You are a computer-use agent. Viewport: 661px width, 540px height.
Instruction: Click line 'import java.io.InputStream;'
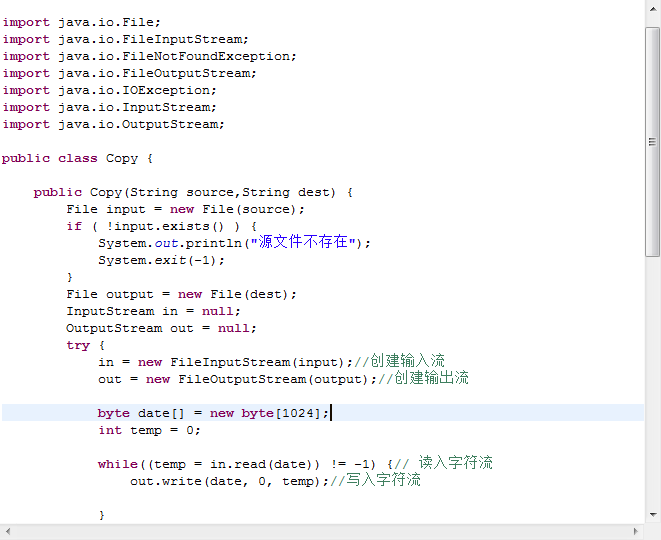point(110,107)
